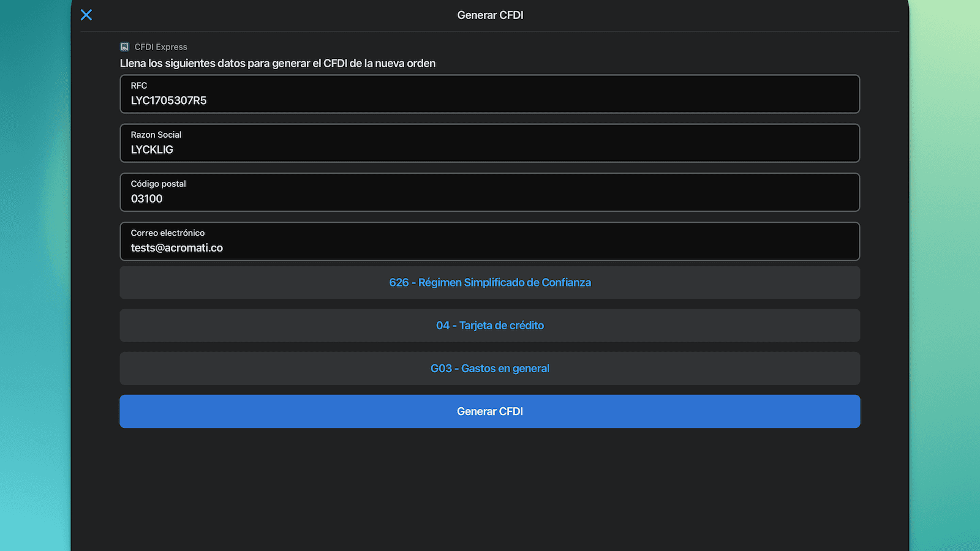
Task: Click the CFDI Express app icon
Action: (125, 47)
